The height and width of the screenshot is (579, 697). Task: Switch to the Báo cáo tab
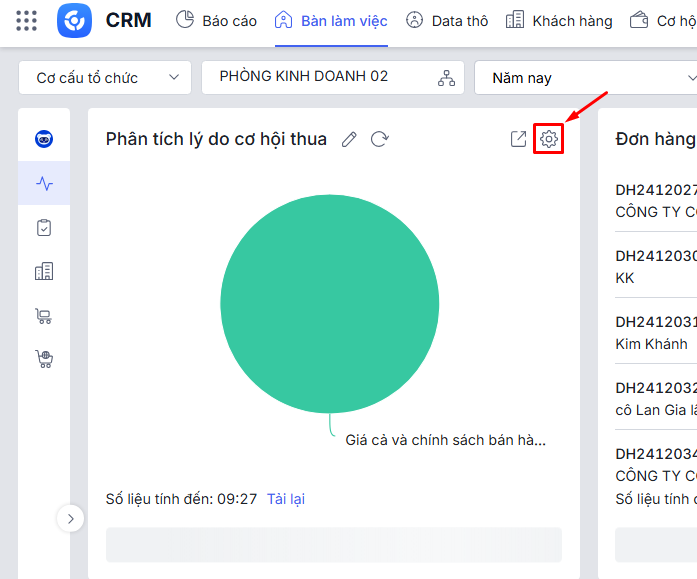(x=217, y=21)
